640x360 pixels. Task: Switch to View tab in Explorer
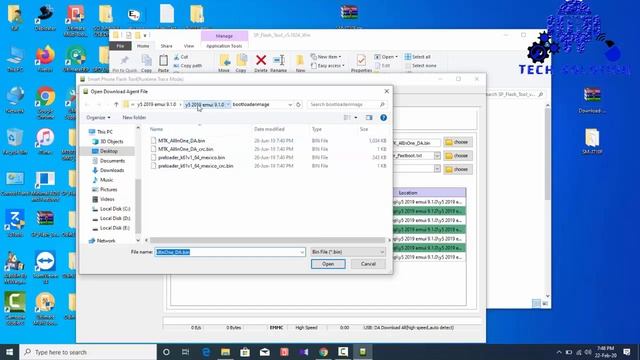point(189,46)
